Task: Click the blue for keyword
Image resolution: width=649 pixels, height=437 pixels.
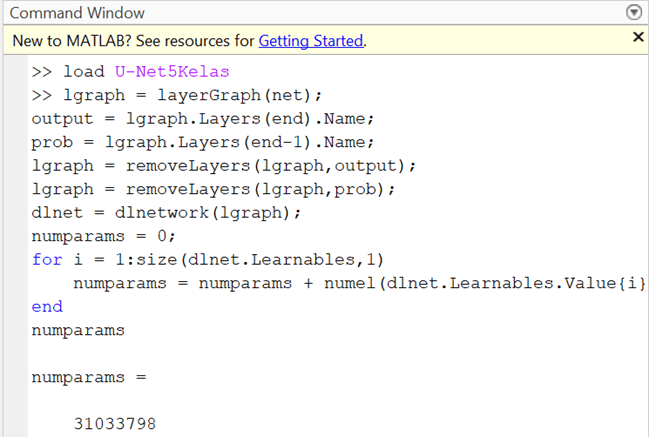Action: (45, 259)
